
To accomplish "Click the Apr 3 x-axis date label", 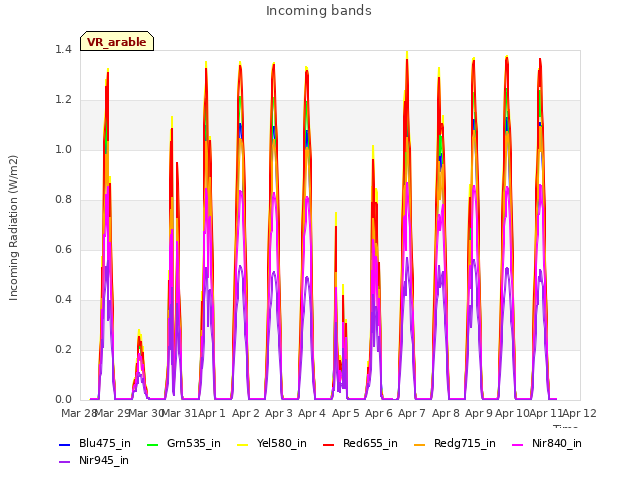I will coord(279,413).
